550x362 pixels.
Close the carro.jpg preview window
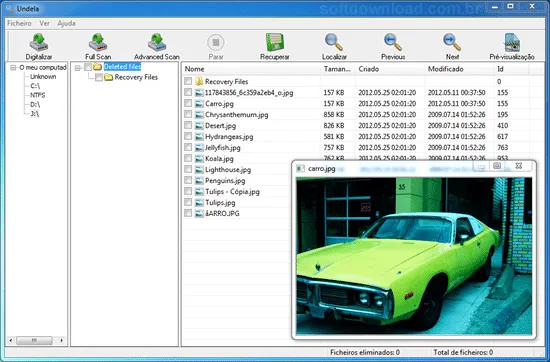519,166
